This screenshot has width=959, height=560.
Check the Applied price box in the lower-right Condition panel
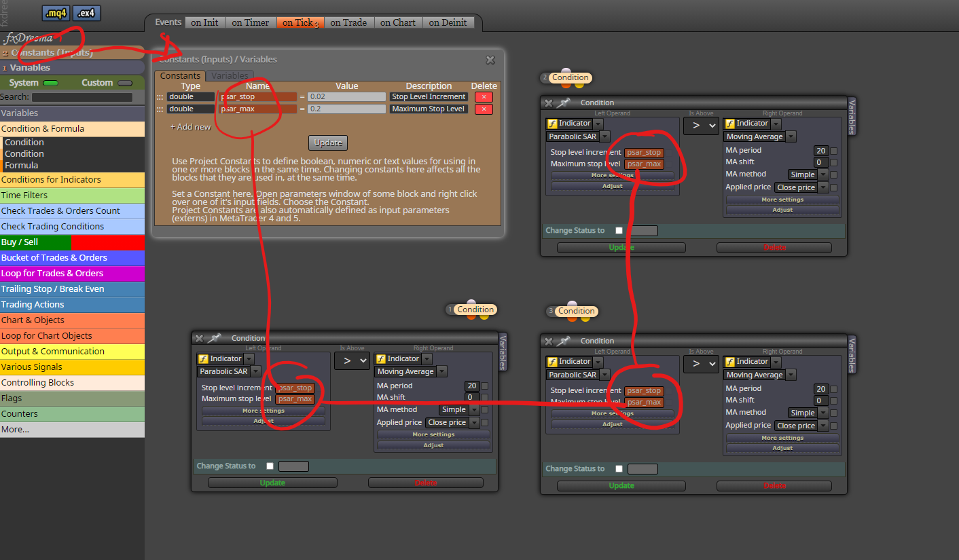833,426
